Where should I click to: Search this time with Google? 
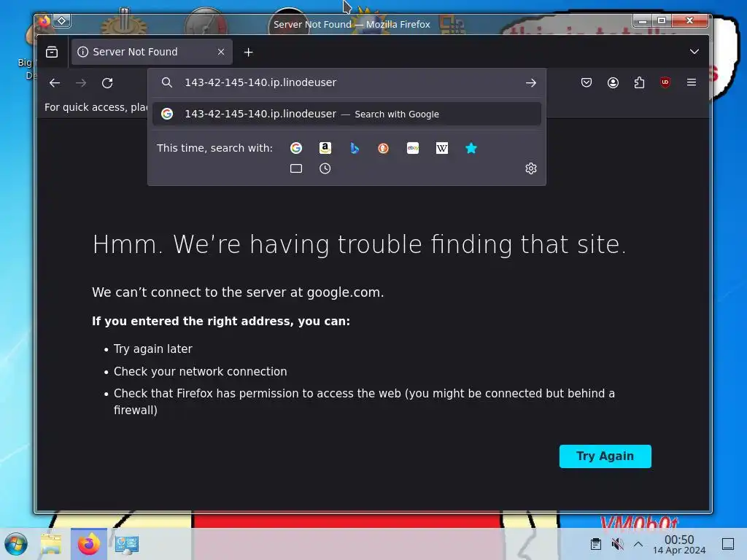[296, 148]
